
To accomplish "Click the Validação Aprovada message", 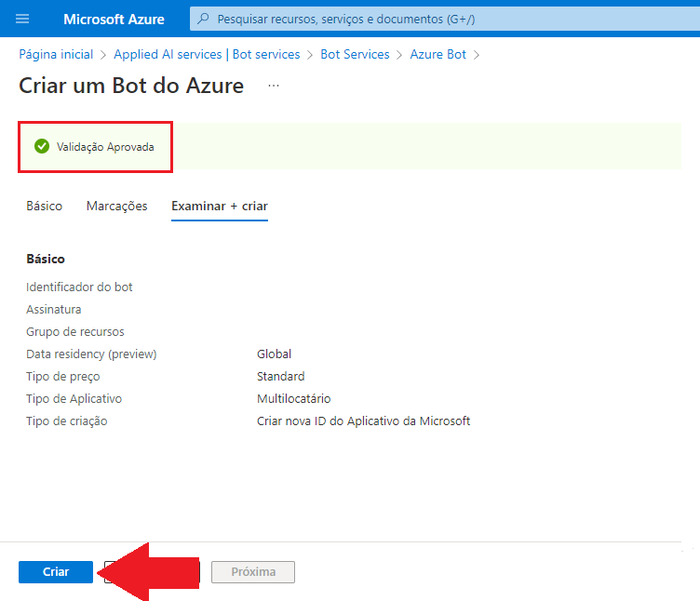I will [105, 147].
